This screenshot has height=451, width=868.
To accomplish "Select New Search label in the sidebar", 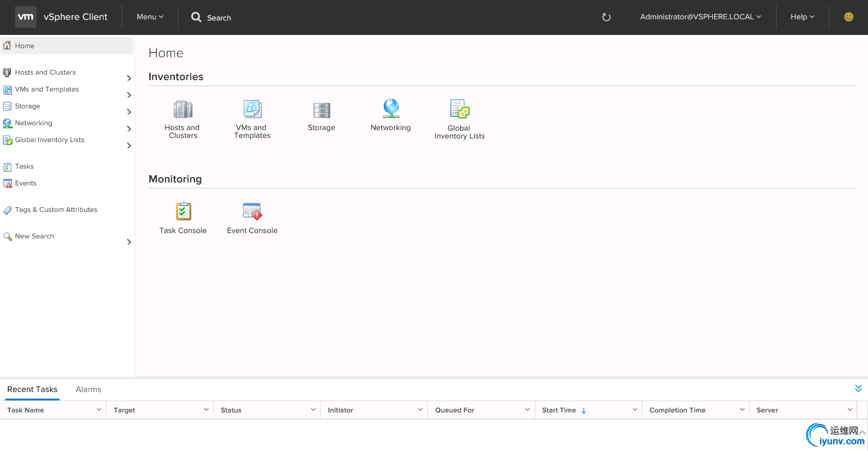I will coord(34,236).
